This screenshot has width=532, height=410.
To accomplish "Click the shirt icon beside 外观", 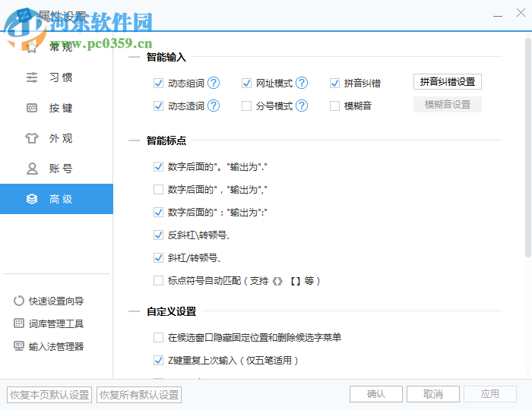I will tap(32, 138).
